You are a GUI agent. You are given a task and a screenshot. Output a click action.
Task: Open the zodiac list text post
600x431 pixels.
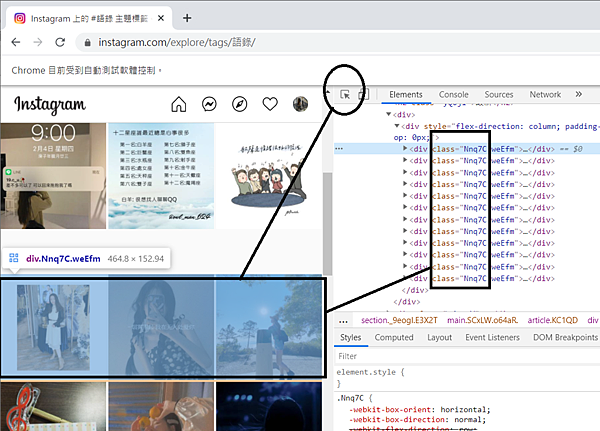pyautogui.click(x=161, y=176)
